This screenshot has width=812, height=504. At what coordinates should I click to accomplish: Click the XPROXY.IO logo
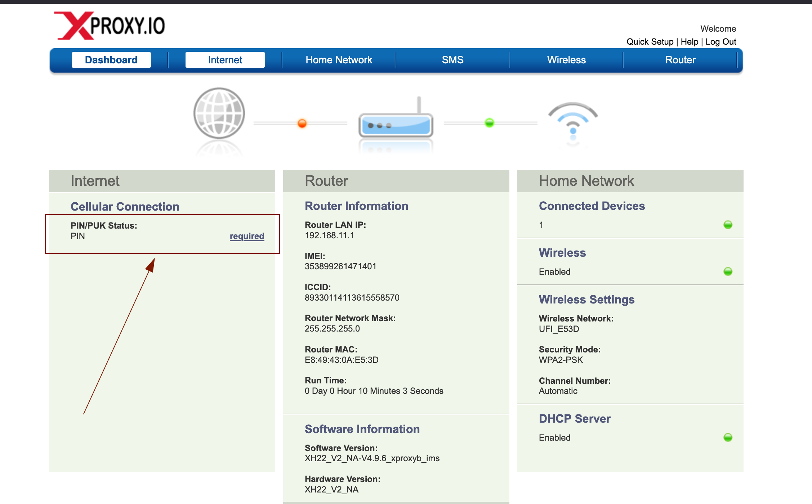[110, 25]
